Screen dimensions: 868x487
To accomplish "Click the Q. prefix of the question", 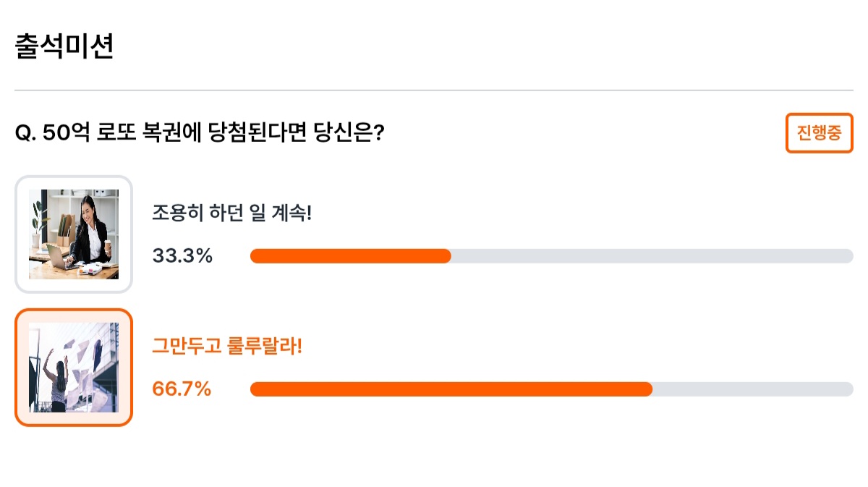I will [x=26, y=134].
